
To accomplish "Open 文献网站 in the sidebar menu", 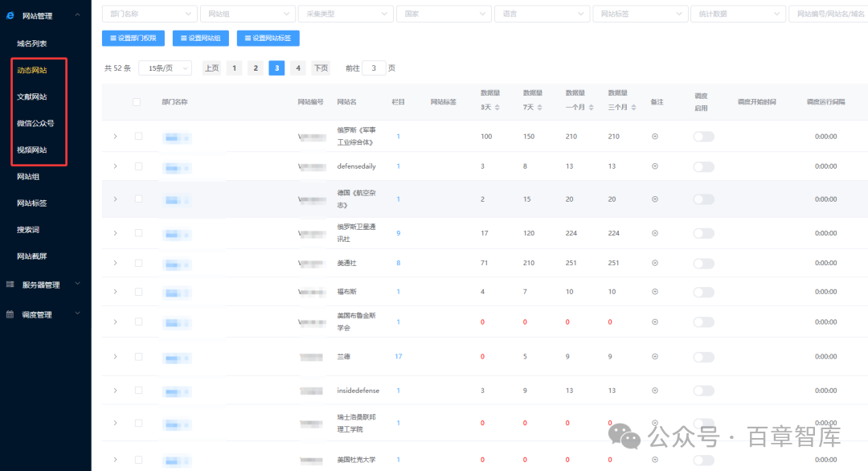I will pyautogui.click(x=32, y=96).
